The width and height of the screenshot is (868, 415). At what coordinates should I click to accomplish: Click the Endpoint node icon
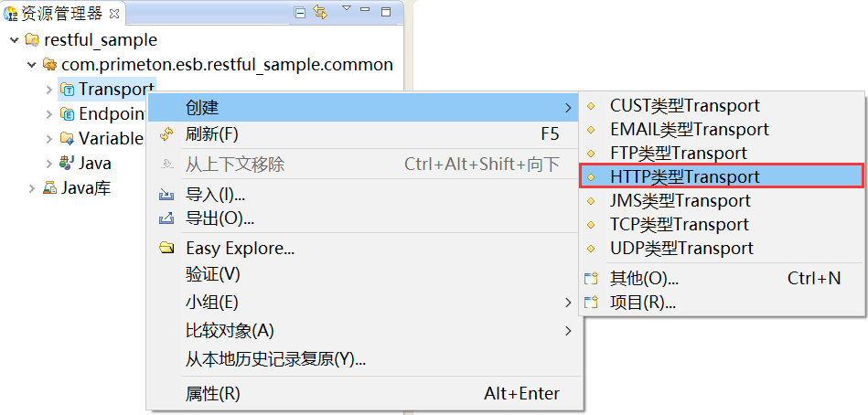click(67, 114)
